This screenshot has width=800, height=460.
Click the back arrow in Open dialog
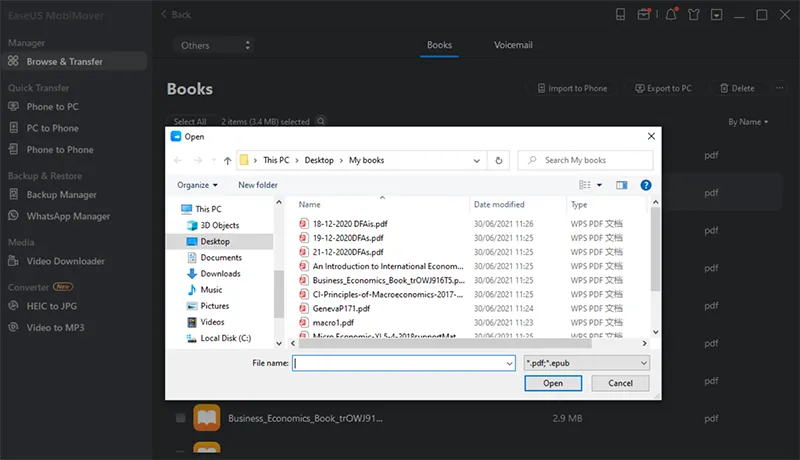(178, 161)
